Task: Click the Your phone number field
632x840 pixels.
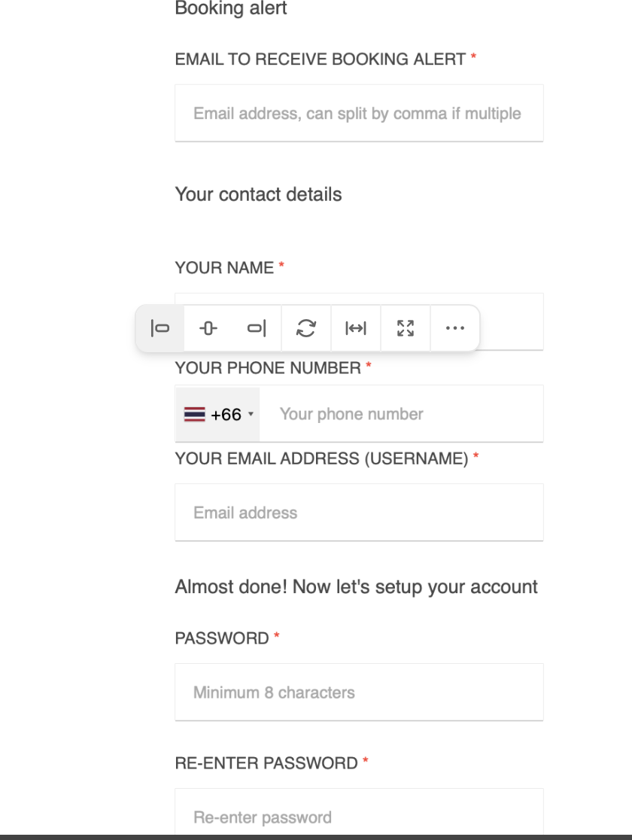Action: tap(403, 414)
